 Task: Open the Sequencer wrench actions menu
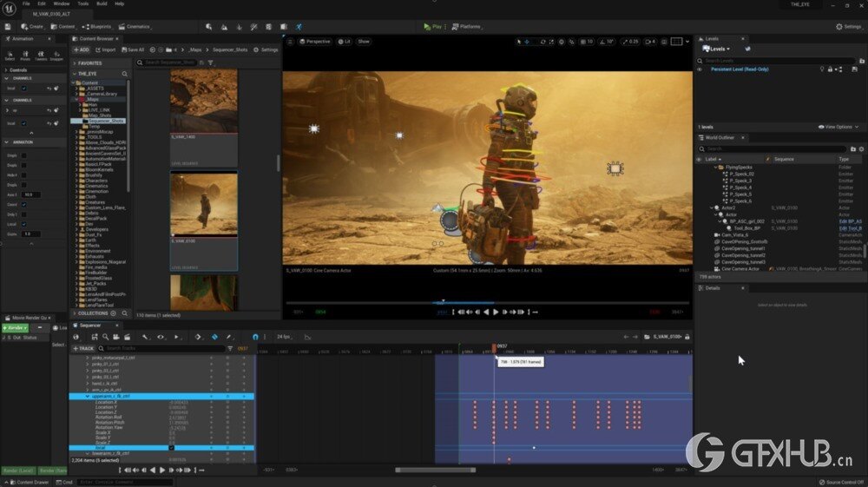point(145,337)
